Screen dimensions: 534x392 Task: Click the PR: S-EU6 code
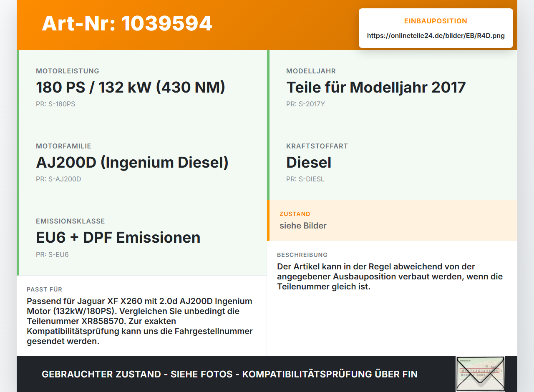(52, 254)
